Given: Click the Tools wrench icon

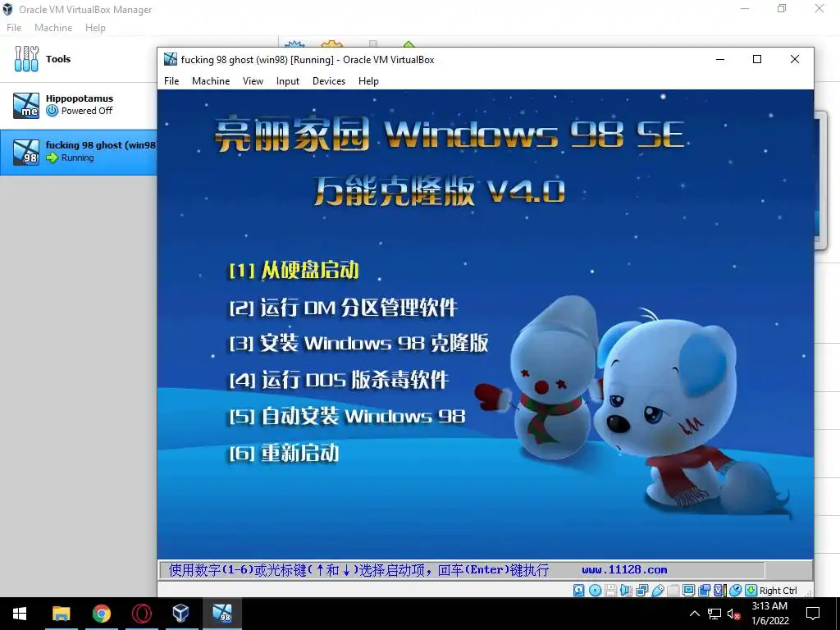Looking at the screenshot, I should (x=26, y=59).
